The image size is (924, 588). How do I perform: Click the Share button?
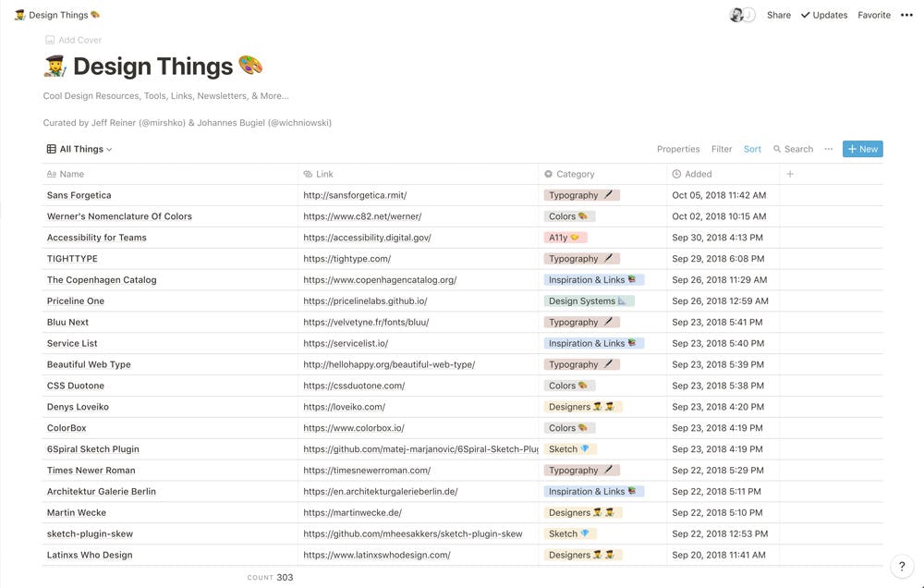point(779,15)
